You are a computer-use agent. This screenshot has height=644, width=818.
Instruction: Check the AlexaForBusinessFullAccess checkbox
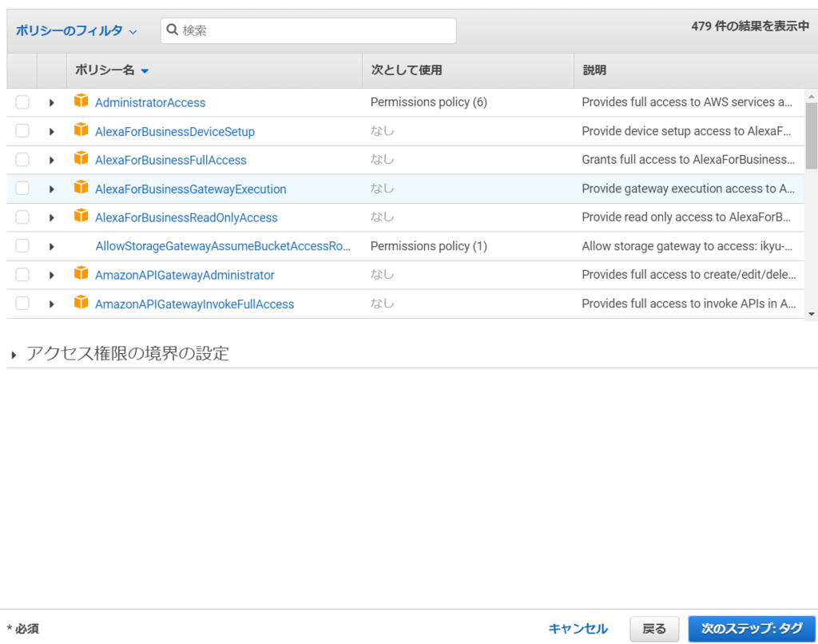click(22, 159)
